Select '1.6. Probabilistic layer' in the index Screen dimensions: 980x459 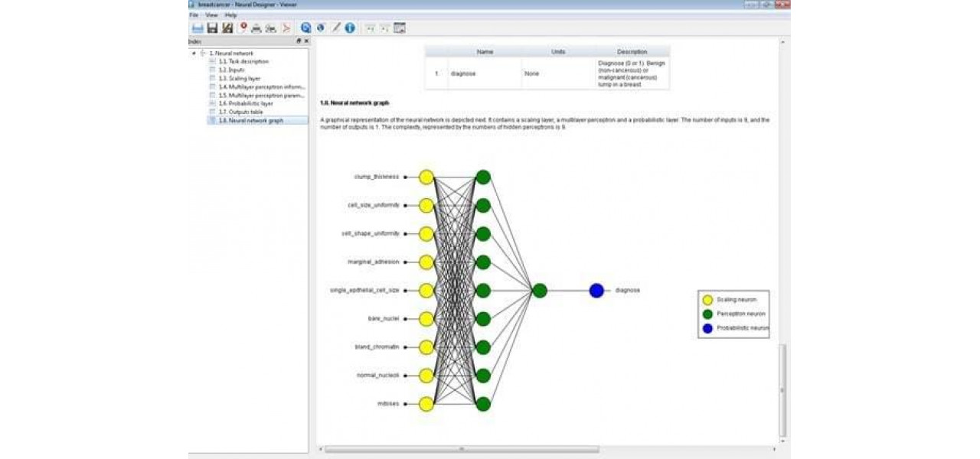coord(246,103)
